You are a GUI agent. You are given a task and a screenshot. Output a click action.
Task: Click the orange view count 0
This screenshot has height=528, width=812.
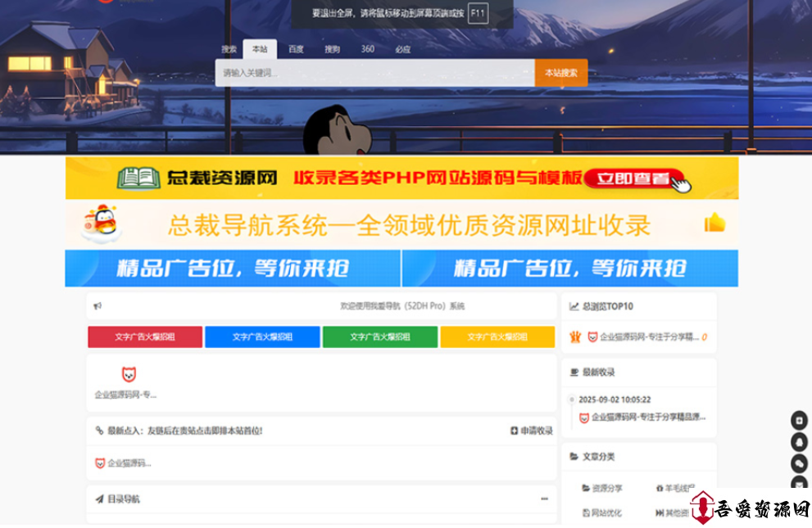point(705,337)
